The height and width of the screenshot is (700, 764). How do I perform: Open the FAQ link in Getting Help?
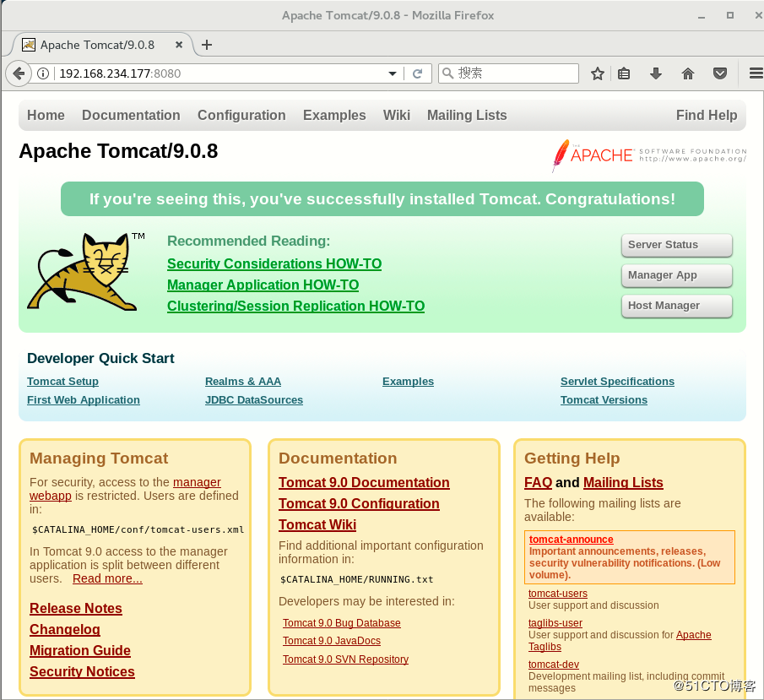(x=538, y=483)
